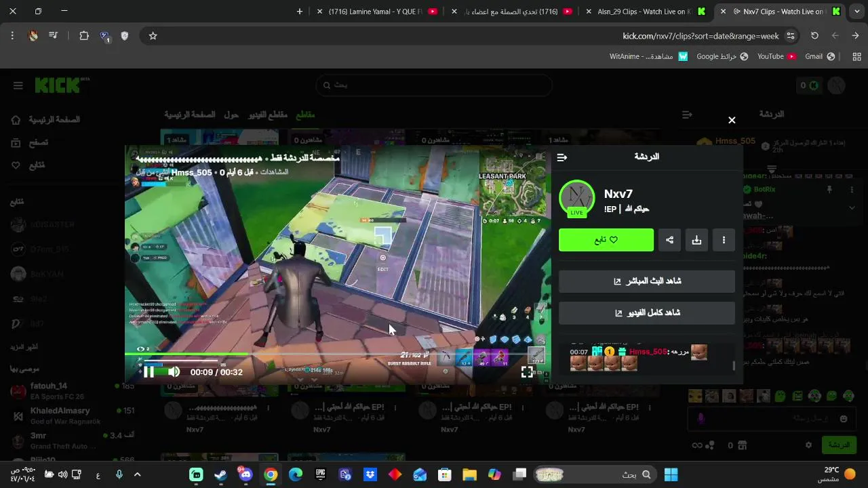
Task: Open the Gmail bookmark
Action: (x=819, y=56)
